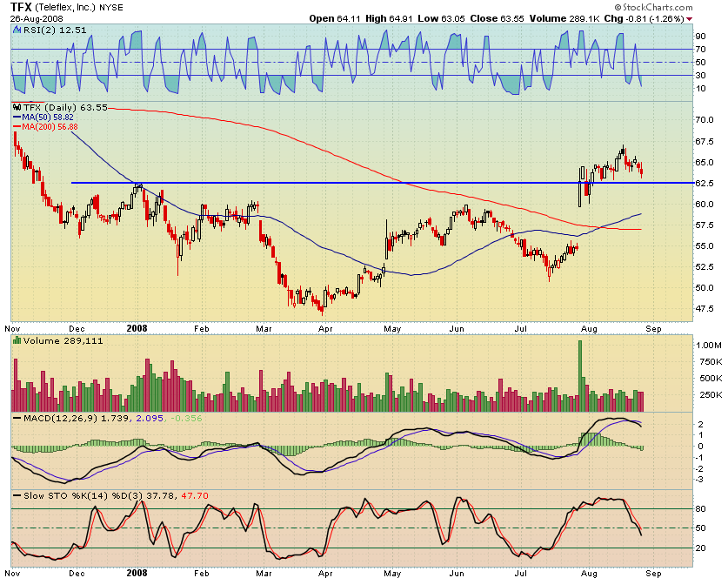Select the bold TFX ticker symbol in the header
The image size is (728, 578).
click(x=21, y=8)
